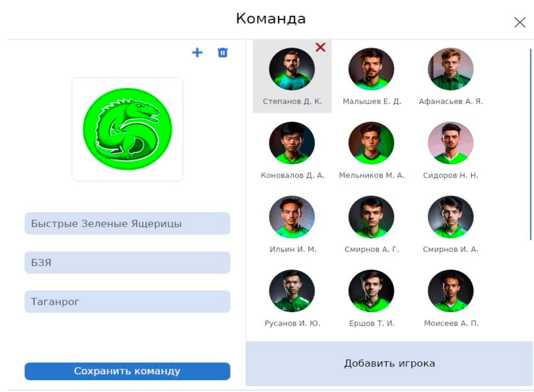The image size is (534, 392).
Task: Click the БЗЯ abbreviation field
Action: pos(127,263)
